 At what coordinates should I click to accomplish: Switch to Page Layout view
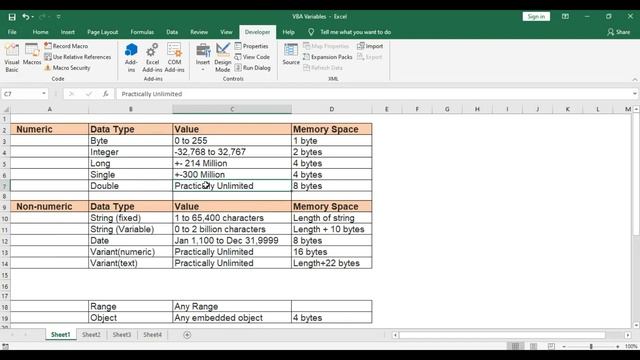[x=533, y=346]
